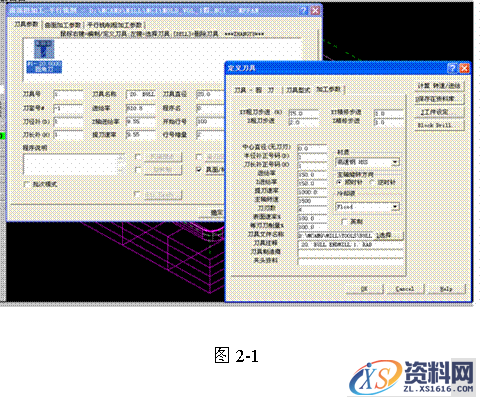This screenshot has height=399, width=481.
Task: Click the 表面速率% field
Action: point(312,218)
